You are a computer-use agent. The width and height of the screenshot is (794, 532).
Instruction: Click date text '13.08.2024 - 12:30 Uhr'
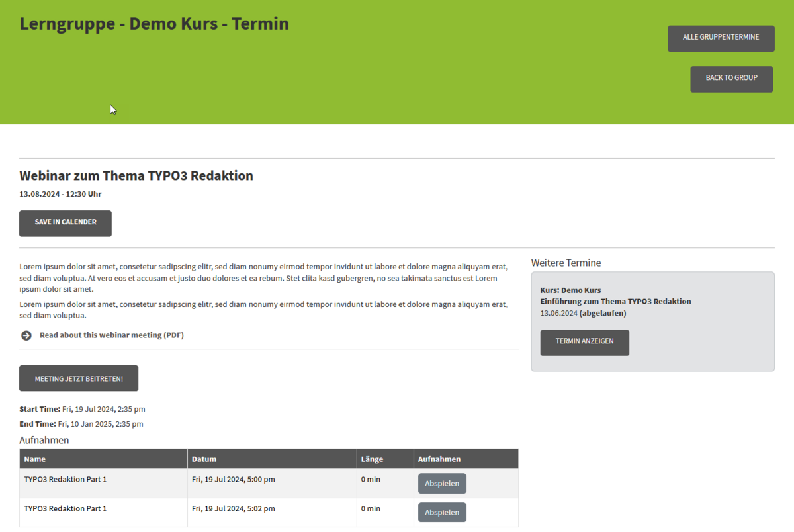pyautogui.click(x=60, y=194)
